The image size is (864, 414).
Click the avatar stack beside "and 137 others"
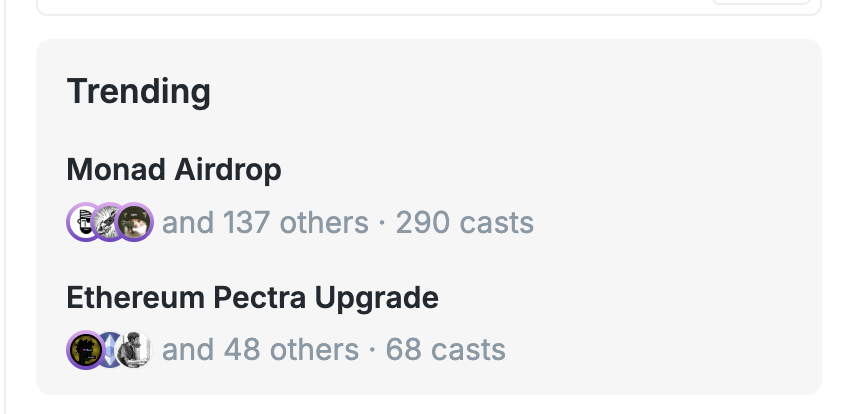pyautogui.click(x=110, y=222)
